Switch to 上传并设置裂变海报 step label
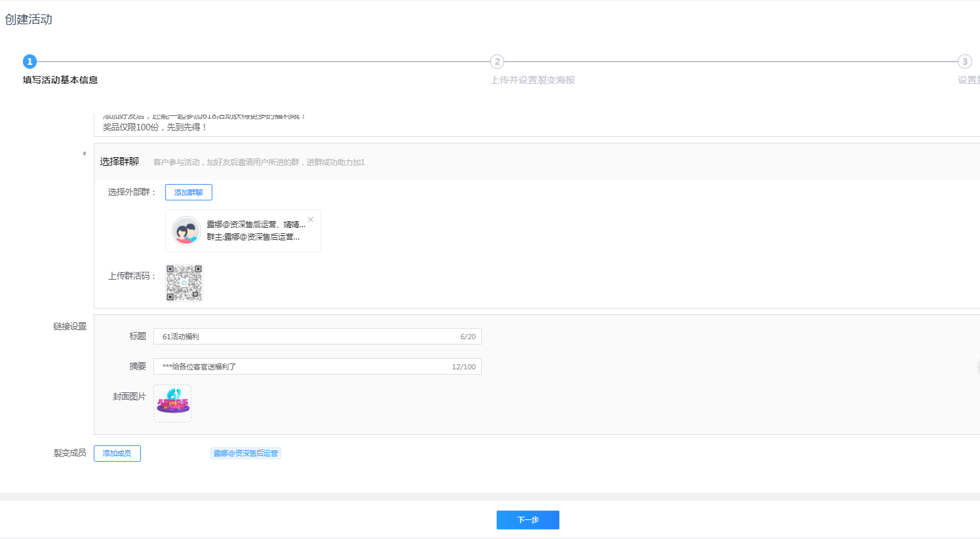 (x=532, y=80)
